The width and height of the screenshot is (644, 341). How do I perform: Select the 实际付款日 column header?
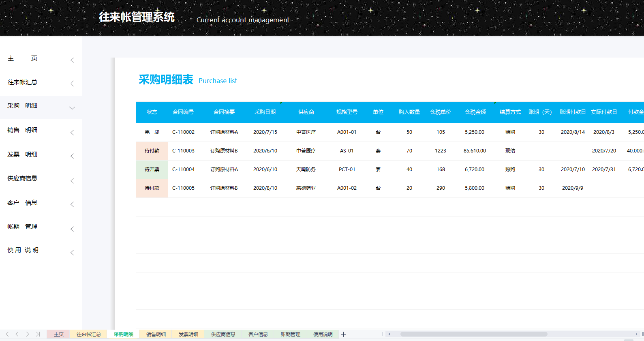(604, 112)
